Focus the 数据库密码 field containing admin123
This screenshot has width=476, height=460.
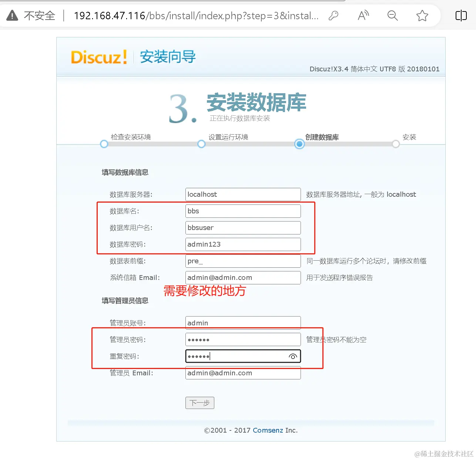click(x=243, y=244)
